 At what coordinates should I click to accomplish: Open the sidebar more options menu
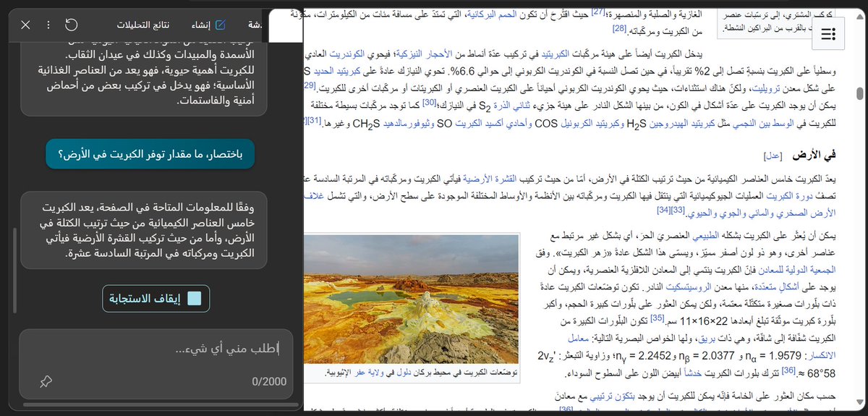tap(48, 25)
